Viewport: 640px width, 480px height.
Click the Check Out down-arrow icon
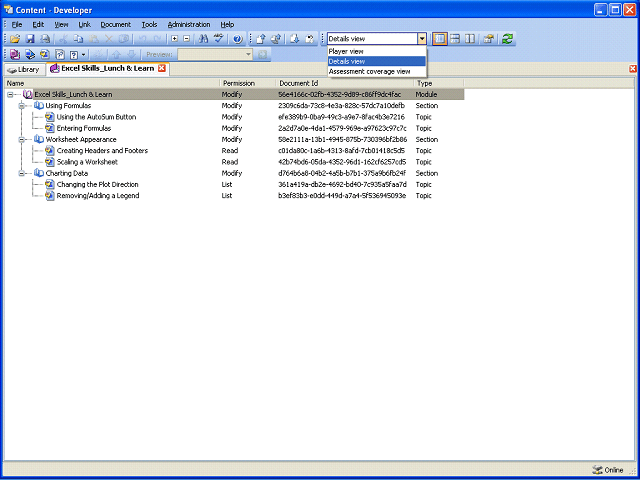pos(295,39)
